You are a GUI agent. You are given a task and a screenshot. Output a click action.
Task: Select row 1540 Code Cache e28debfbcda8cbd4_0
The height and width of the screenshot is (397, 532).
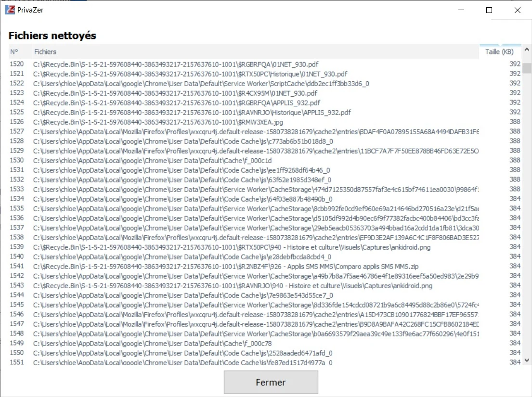[265, 256]
